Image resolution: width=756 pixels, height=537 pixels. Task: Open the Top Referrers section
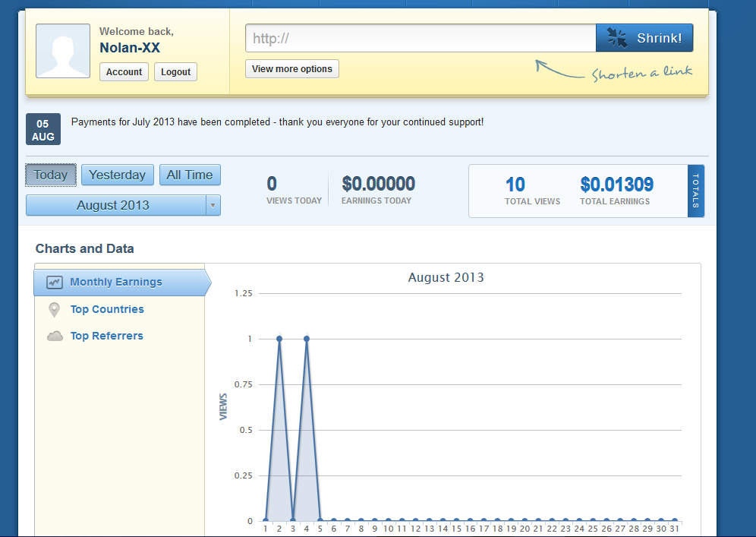coord(106,336)
